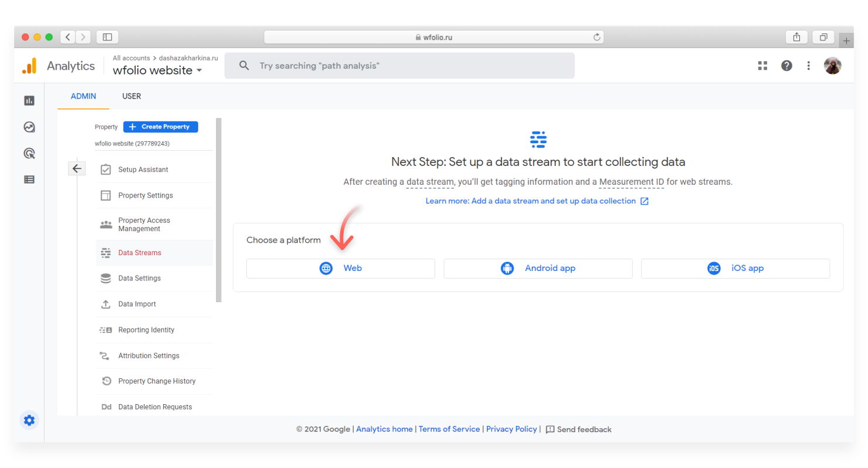Choose the Android app platform

pos(538,268)
